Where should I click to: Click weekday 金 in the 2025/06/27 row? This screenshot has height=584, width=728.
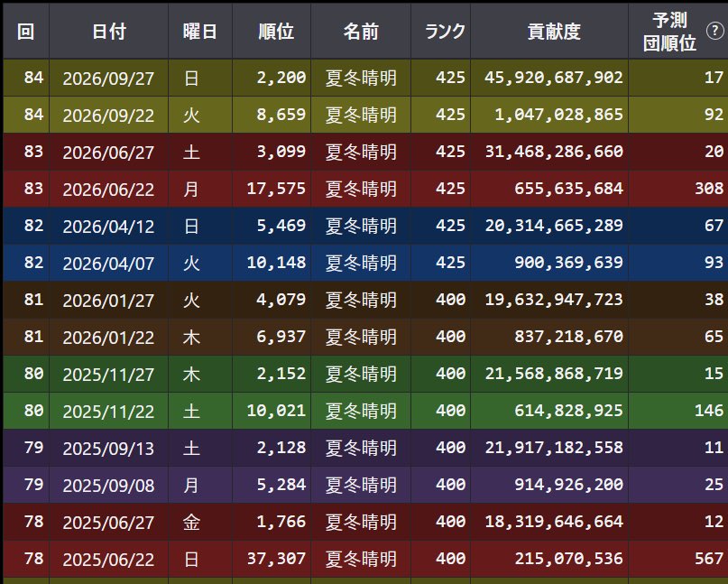tap(191, 523)
